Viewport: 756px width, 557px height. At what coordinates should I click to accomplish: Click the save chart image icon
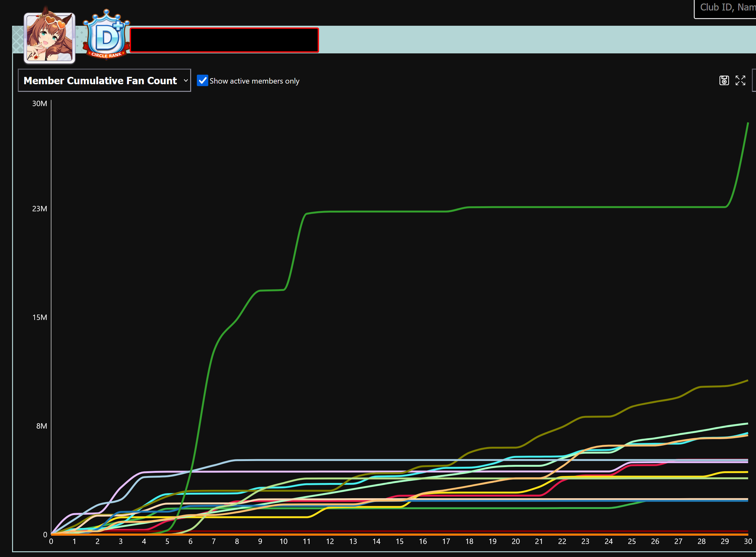point(724,80)
